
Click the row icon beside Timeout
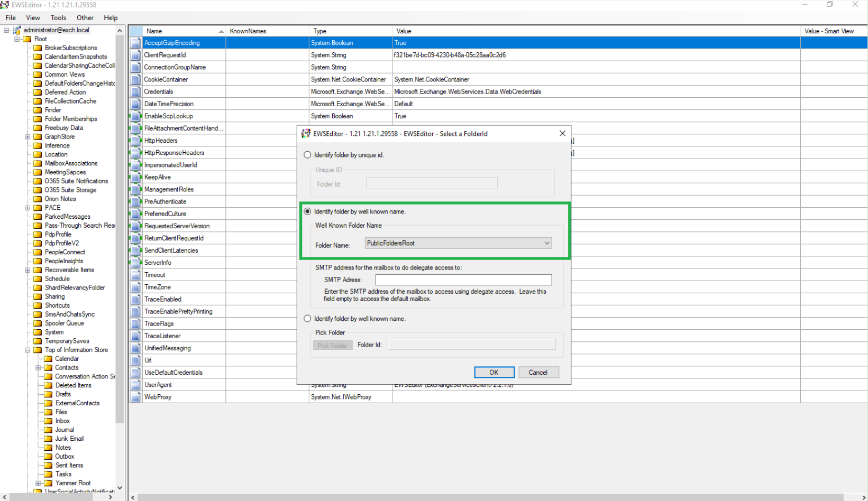point(136,275)
